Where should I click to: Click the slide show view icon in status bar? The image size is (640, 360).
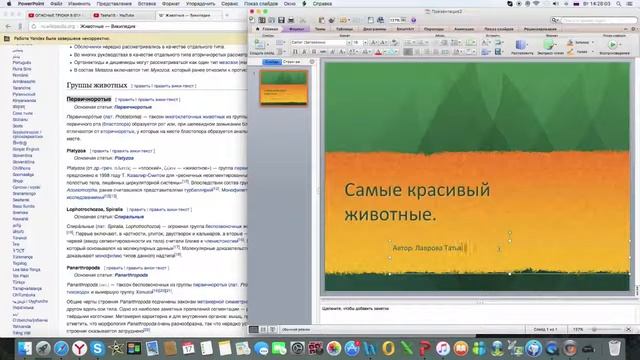click(273, 329)
